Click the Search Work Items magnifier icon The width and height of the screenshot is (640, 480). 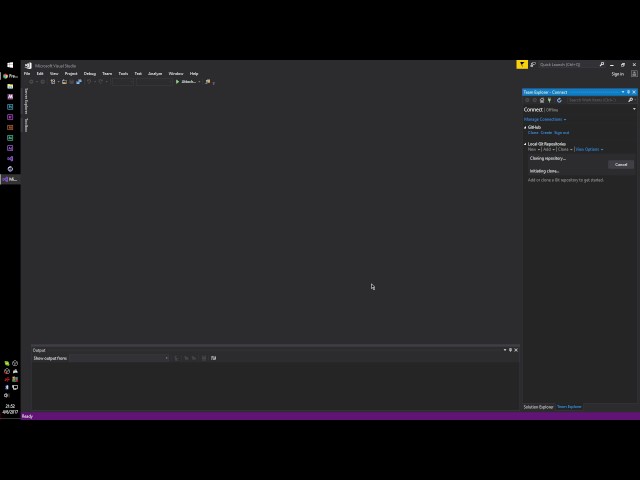pos(631,100)
